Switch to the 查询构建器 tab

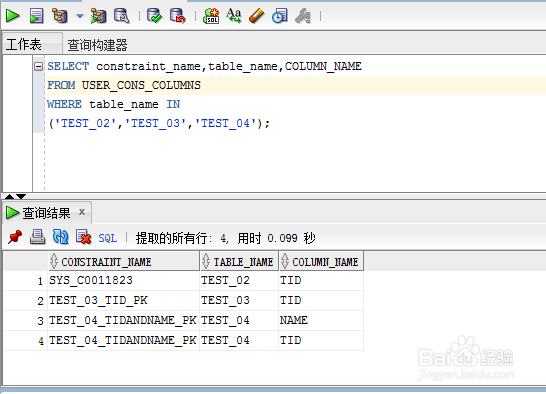97,45
